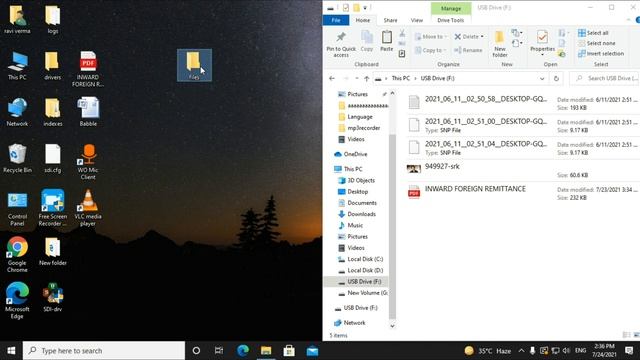The image size is (640, 360).
Task: Switch to the Share ribbon tab
Action: 390,20
